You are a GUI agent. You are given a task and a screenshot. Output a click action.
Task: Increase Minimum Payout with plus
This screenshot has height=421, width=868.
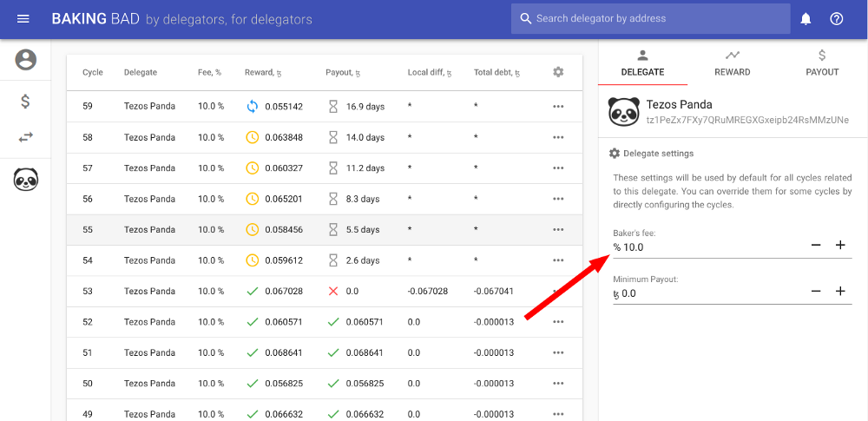[x=840, y=292]
